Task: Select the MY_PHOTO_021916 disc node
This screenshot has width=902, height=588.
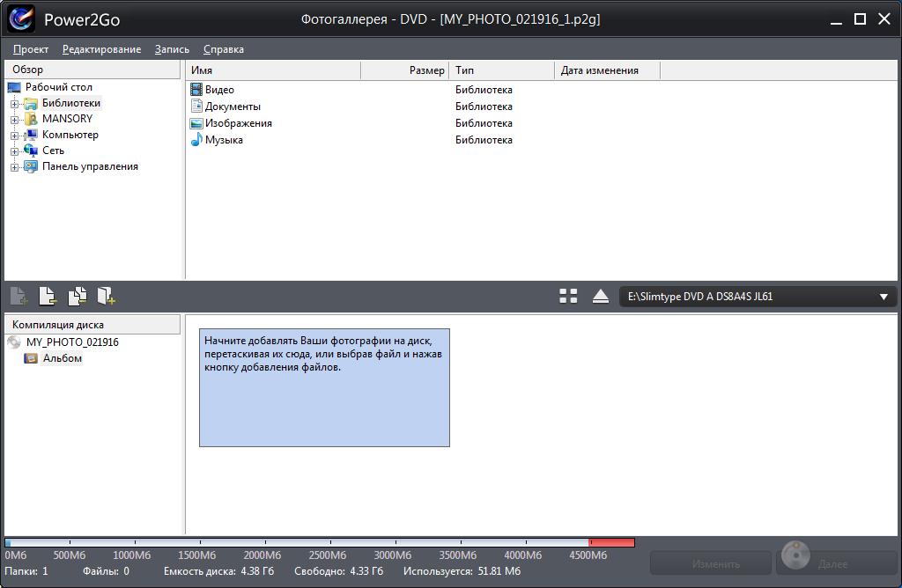Action: click(71, 342)
